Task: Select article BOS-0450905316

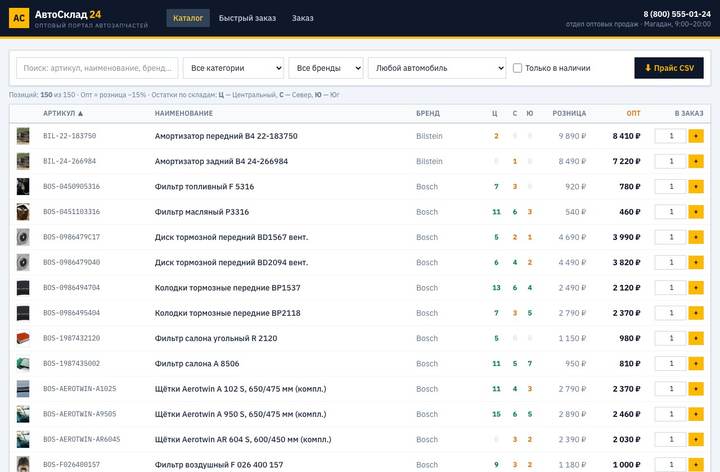Action: click(72, 186)
